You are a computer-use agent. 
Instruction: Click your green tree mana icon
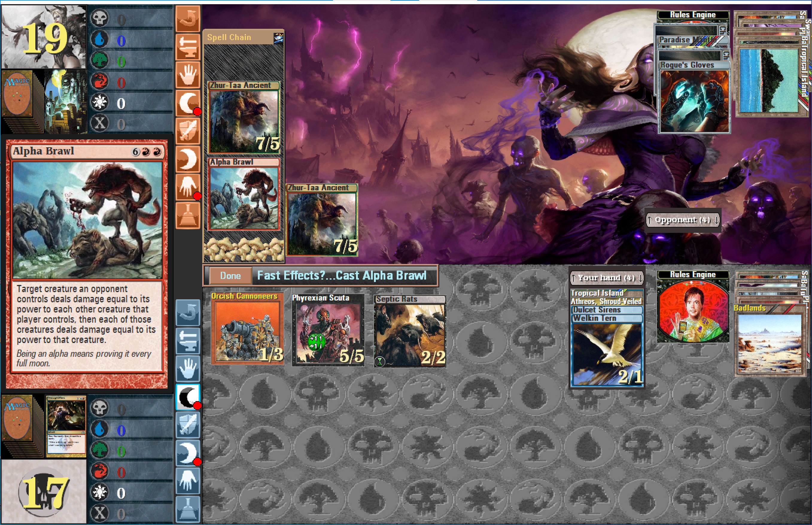[100, 450]
